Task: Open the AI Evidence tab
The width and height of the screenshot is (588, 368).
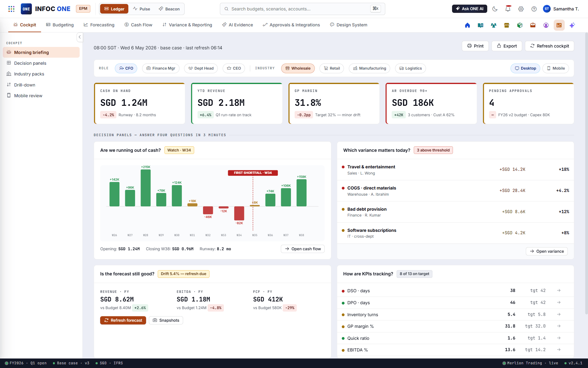Action: (x=237, y=25)
